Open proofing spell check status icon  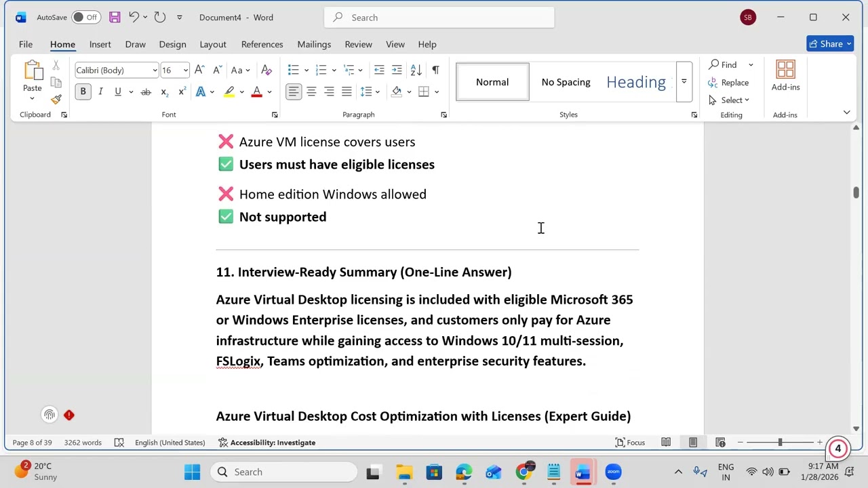coord(119,443)
